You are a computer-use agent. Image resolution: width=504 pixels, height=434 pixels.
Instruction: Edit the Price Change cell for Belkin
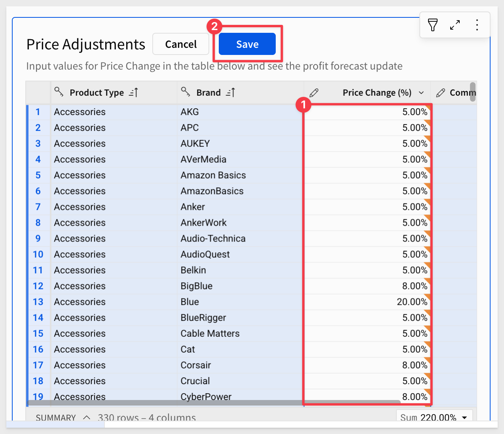[367, 270]
